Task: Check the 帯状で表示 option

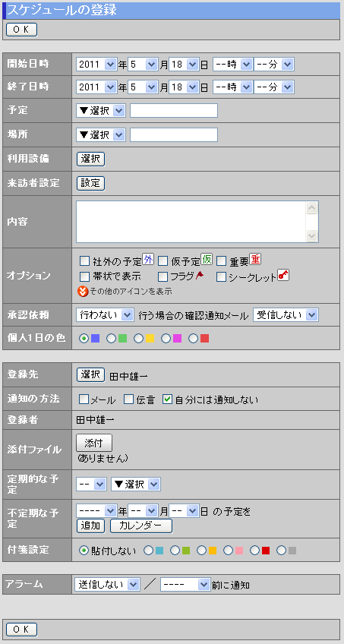Action: [84, 276]
